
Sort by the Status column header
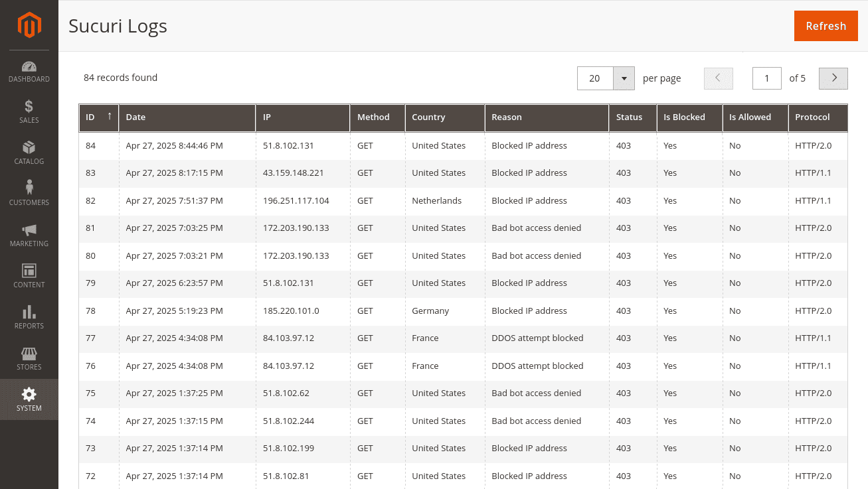[x=633, y=117]
